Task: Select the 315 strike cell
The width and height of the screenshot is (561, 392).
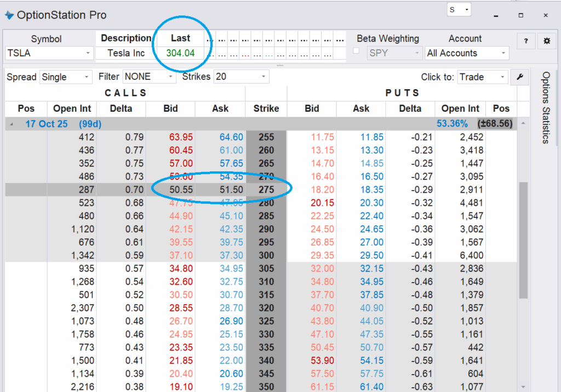Action: [266, 295]
